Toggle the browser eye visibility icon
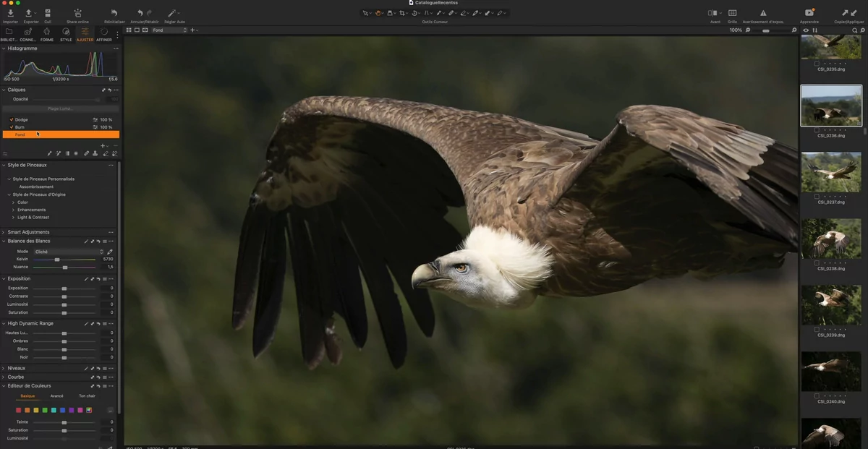868x449 pixels. (x=806, y=30)
